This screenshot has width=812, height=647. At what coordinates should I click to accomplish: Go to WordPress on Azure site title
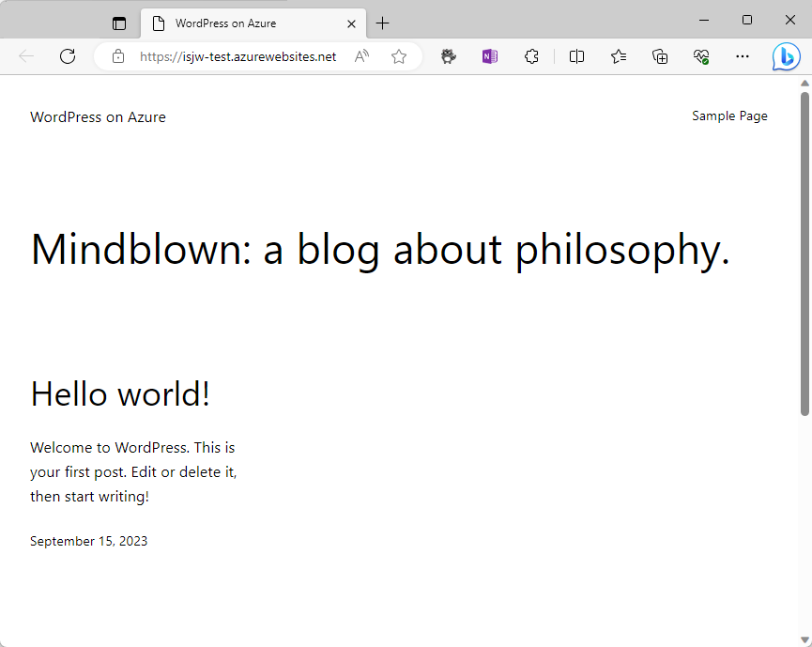(98, 117)
